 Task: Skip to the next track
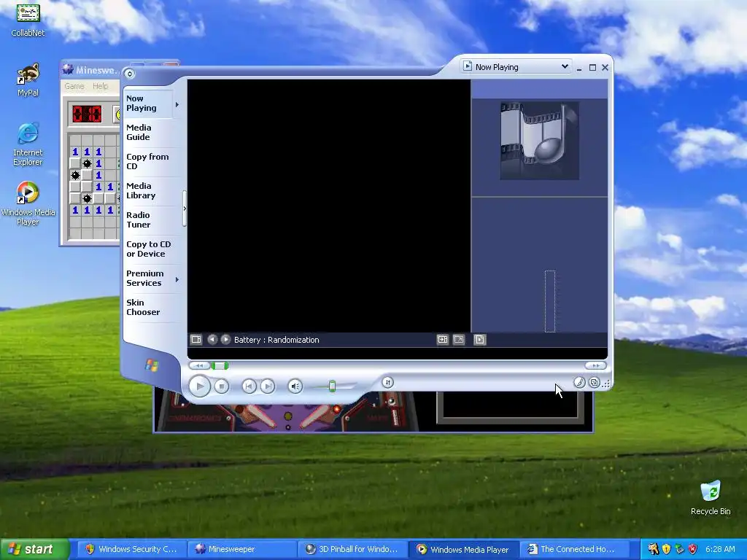[268, 386]
